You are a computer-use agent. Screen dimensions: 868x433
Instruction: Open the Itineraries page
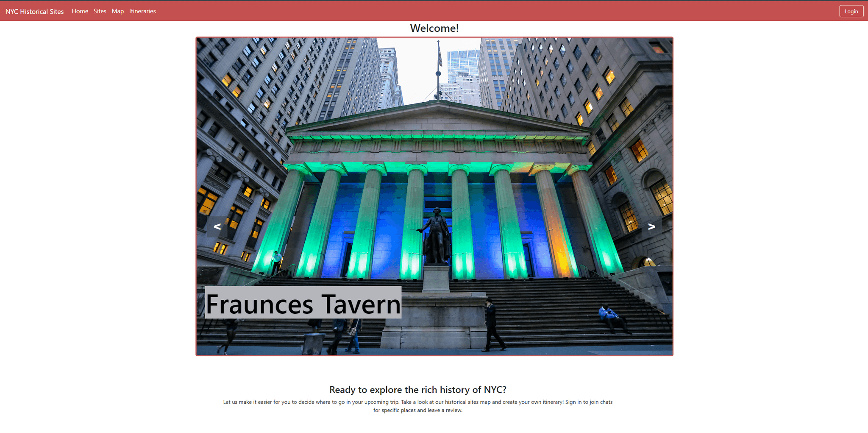142,11
